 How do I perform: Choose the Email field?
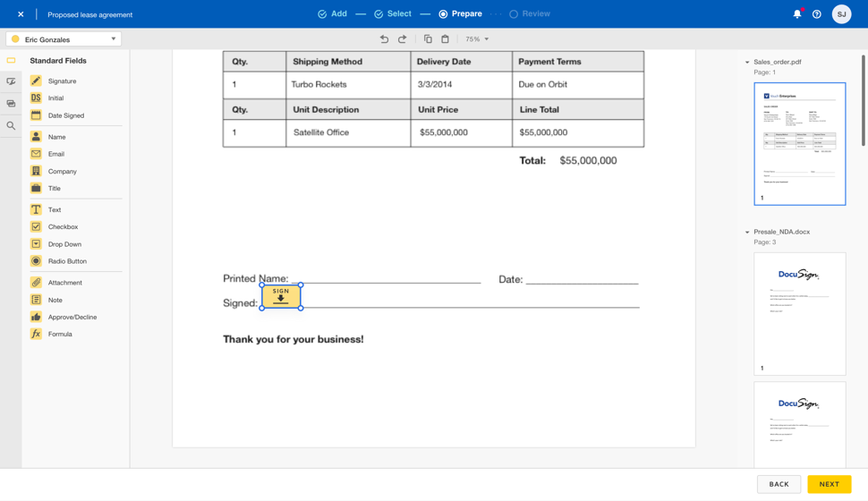click(x=47, y=154)
